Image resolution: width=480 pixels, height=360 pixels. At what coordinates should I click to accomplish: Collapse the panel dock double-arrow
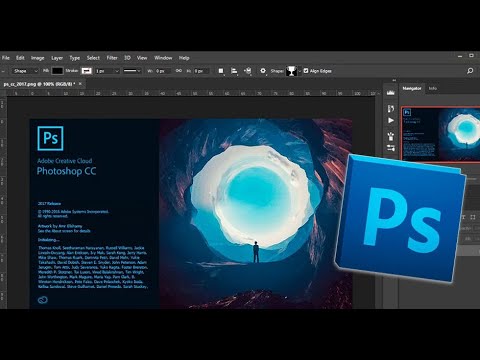pyautogui.click(x=394, y=80)
